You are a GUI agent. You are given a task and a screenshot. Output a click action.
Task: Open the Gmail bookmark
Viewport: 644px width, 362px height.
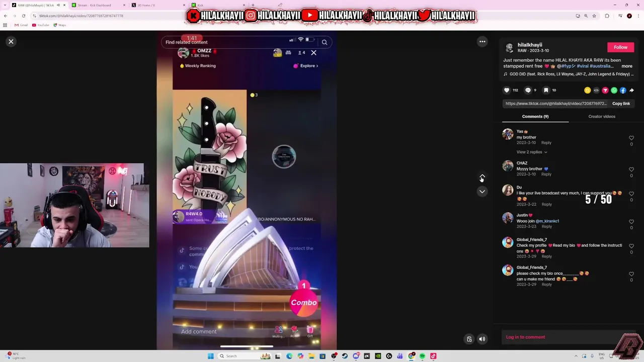(x=21, y=25)
